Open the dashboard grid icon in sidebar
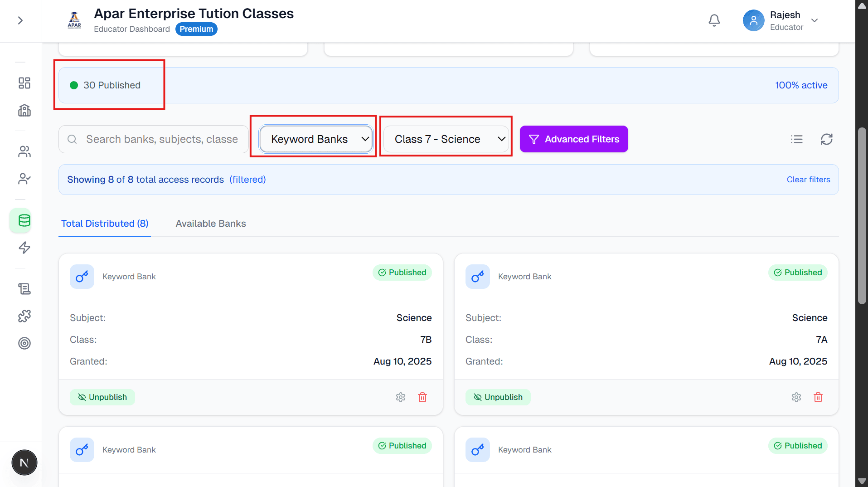The image size is (868, 487). (24, 83)
